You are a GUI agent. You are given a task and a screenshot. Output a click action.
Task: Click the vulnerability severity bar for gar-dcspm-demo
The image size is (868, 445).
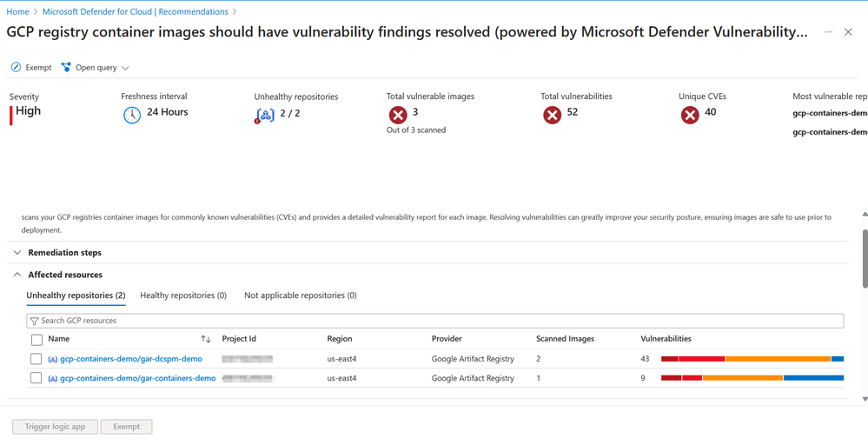click(752, 359)
